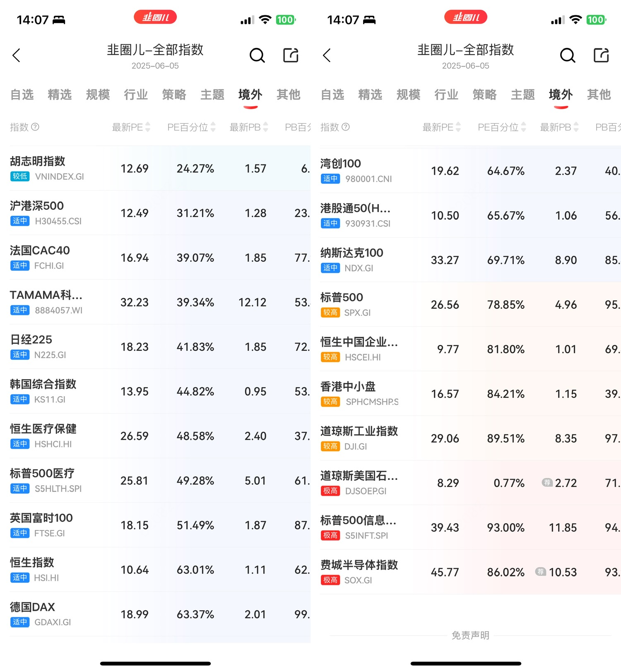This screenshot has height=672, width=621.
Task: Tap 适中 tag under 湾创100
Action: [x=330, y=178]
